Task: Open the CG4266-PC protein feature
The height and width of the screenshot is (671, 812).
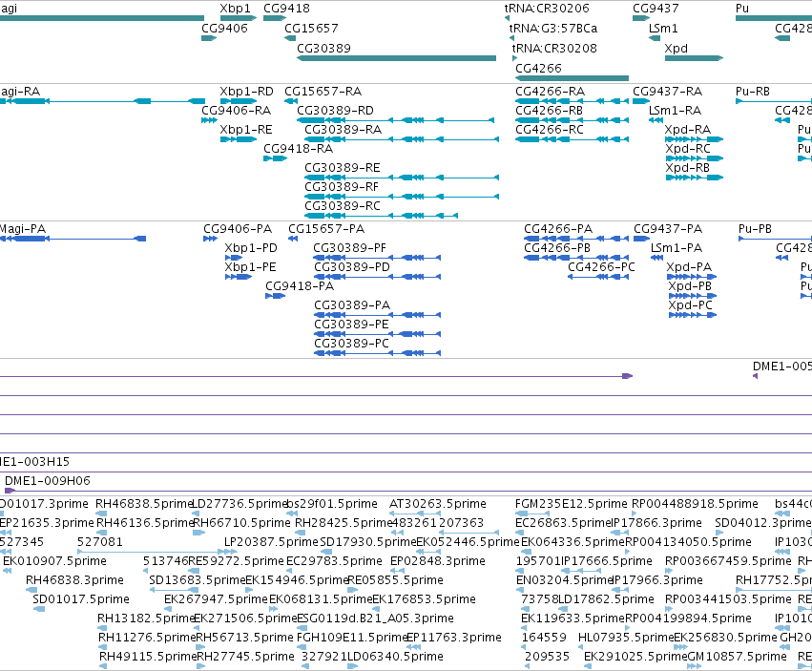Action: (598, 277)
